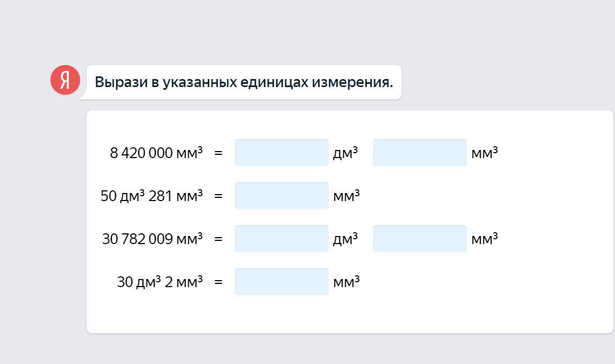Click the expression '50 дм³ 281 мм³'
615x364 pixels.
click(x=152, y=196)
